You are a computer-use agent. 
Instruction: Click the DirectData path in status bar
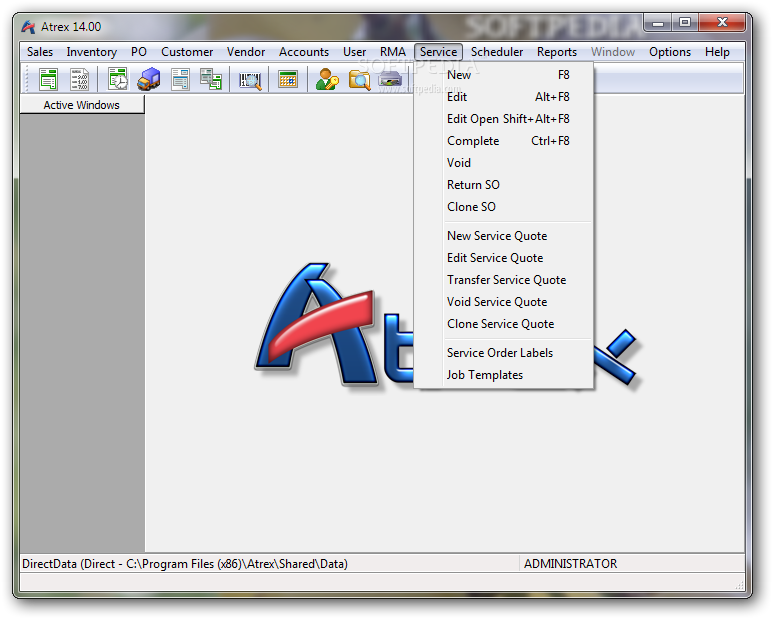185,564
